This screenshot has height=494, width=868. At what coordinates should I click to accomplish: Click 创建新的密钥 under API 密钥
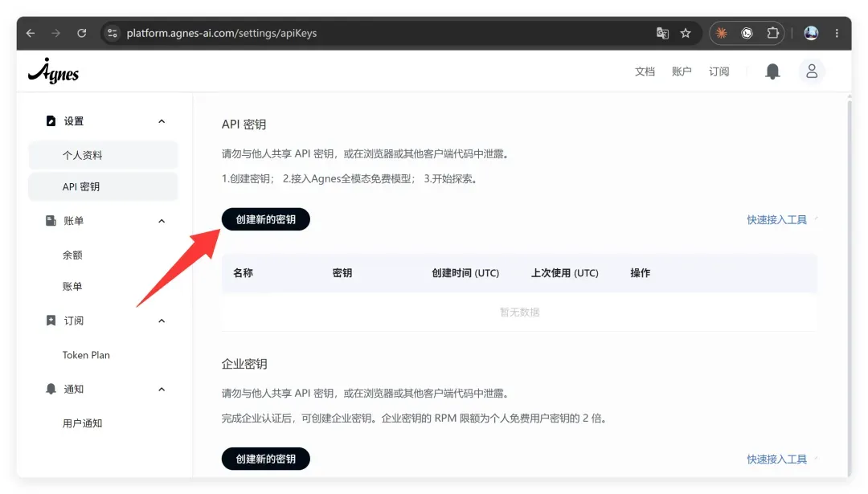266,219
